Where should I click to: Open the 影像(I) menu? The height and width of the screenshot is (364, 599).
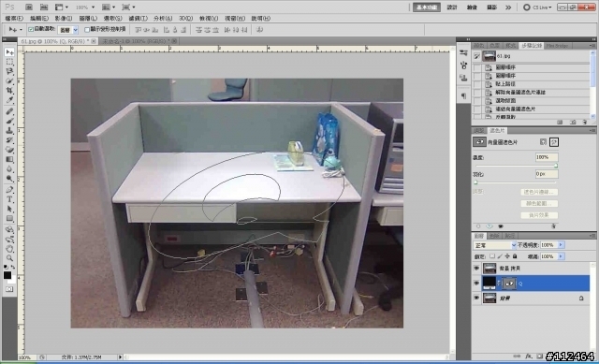pos(64,19)
